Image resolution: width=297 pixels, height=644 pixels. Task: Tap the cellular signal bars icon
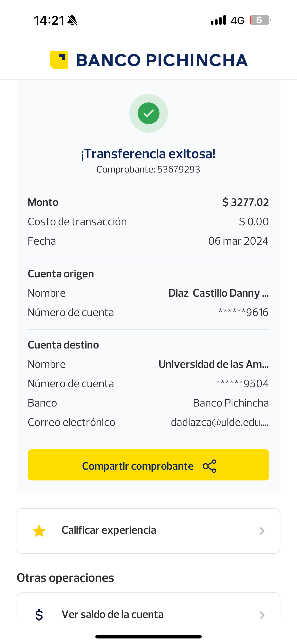point(218,20)
